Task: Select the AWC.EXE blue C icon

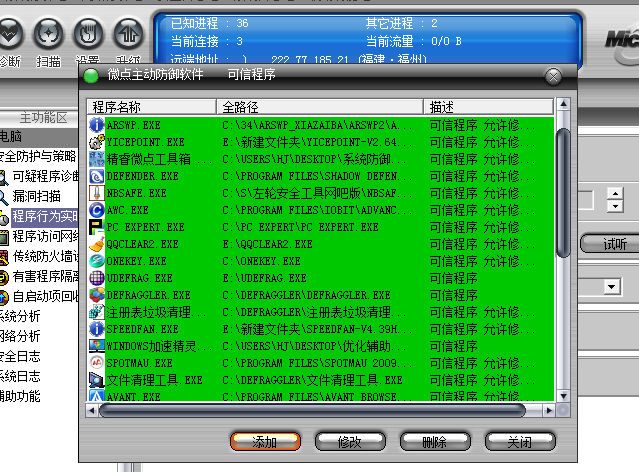Action: tap(97, 210)
